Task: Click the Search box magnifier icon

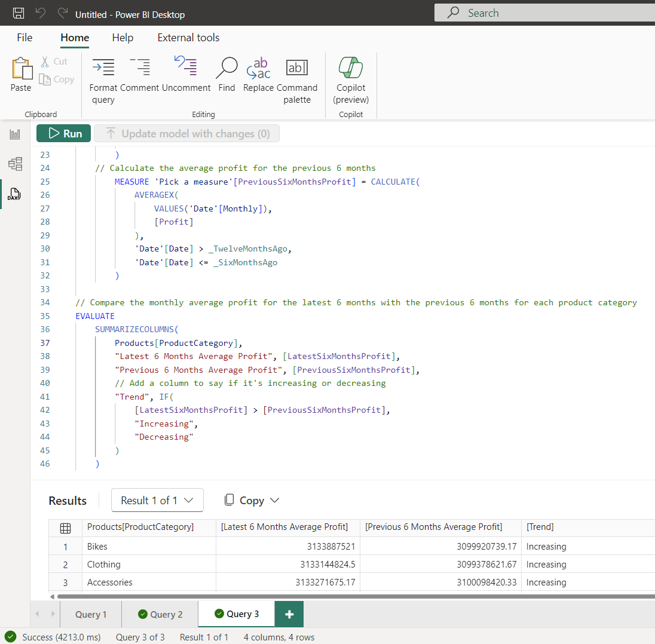Action: [453, 13]
